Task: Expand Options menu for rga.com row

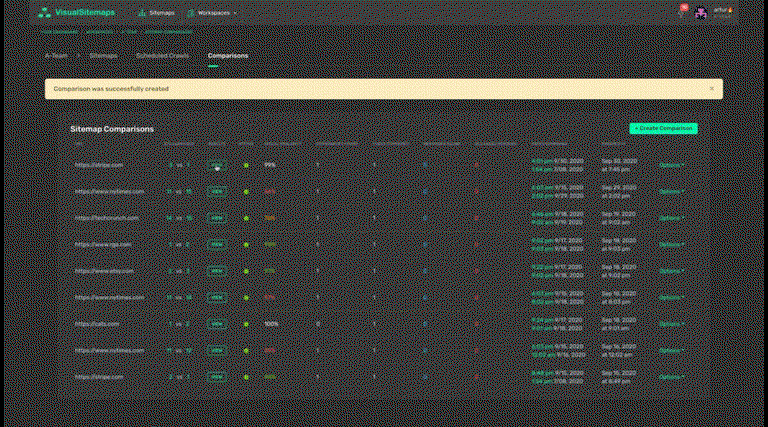Action: 671,244
